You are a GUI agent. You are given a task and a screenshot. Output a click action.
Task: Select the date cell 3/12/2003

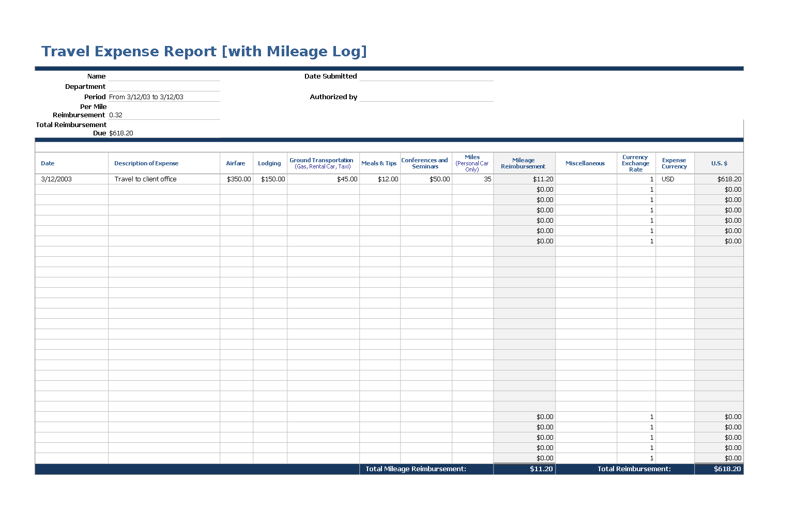click(72, 179)
